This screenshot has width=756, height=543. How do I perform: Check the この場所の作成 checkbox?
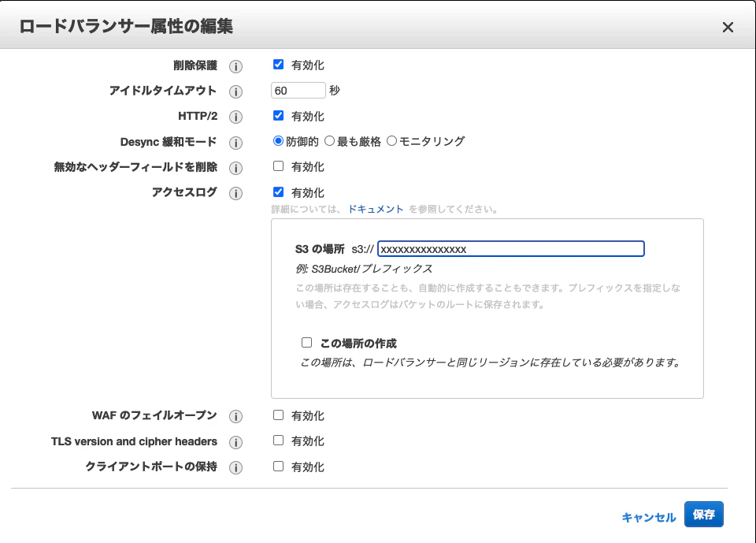click(x=306, y=342)
